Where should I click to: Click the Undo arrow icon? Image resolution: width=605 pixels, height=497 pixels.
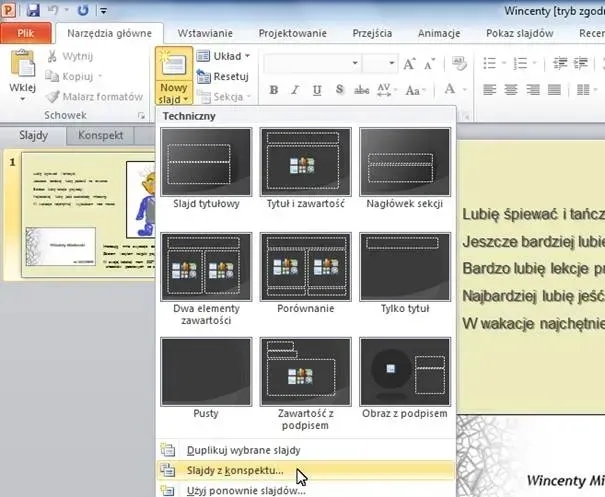57,10
